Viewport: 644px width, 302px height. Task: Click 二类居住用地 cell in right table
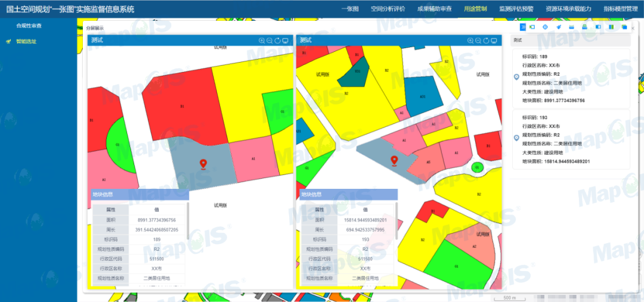[365, 279]
